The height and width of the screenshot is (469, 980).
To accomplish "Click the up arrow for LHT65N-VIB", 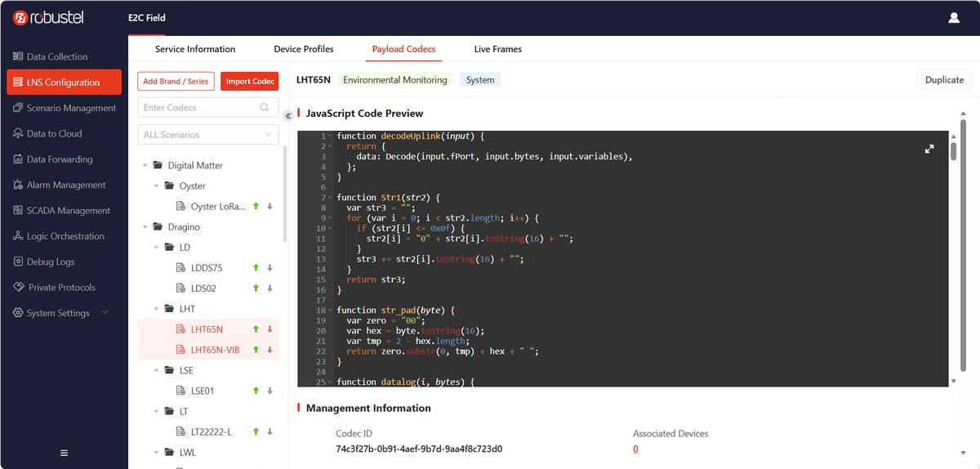I will click(x=256, y=350).
